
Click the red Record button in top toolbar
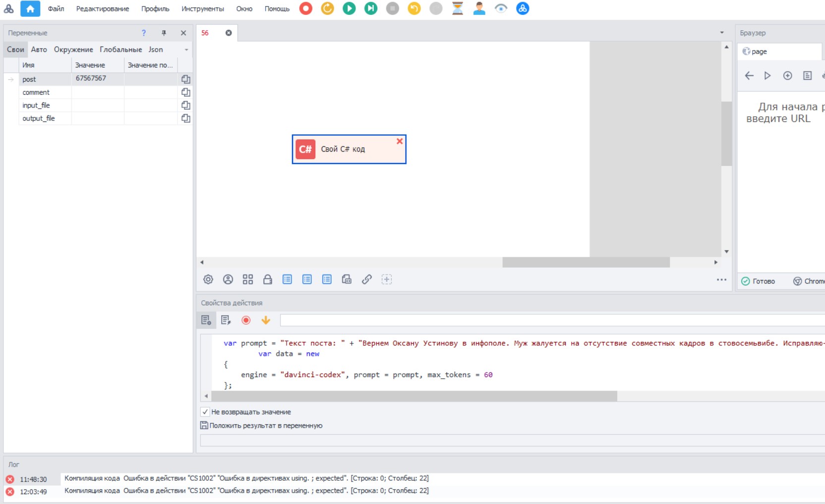click(x=306, y=8)
